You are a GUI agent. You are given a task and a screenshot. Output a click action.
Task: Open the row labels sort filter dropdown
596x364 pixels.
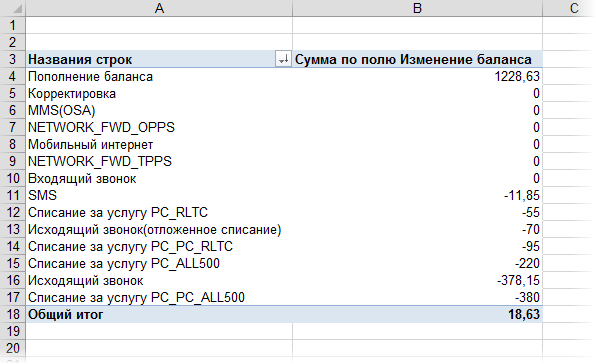point(283,59)
